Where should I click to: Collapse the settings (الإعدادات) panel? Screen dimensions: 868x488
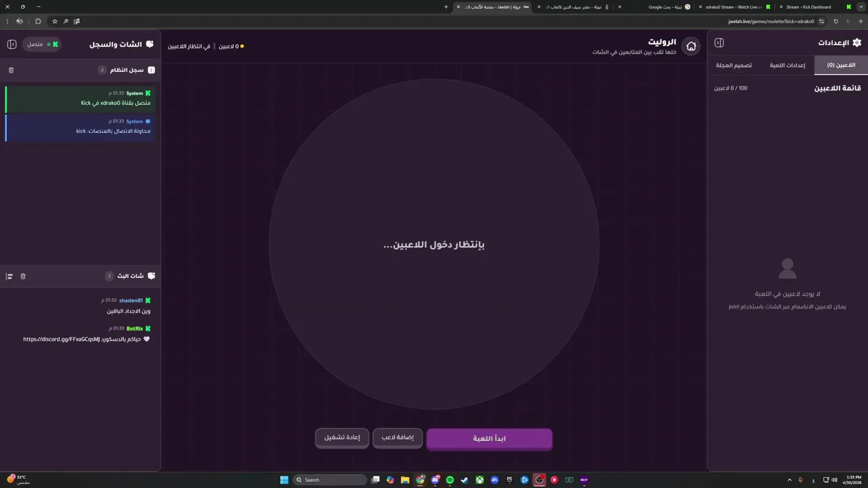pos(719,43)
